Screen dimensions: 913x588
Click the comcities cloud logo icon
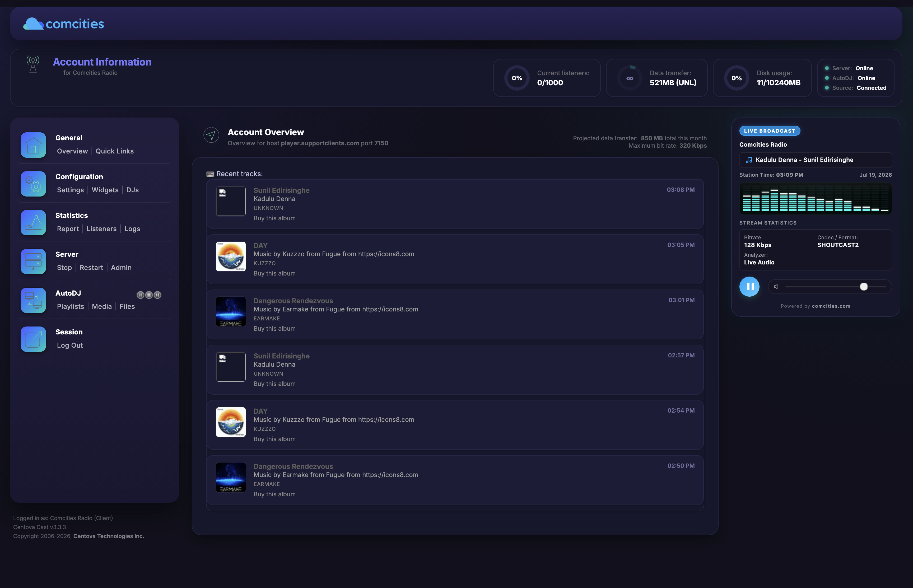(x=33, y=24)
